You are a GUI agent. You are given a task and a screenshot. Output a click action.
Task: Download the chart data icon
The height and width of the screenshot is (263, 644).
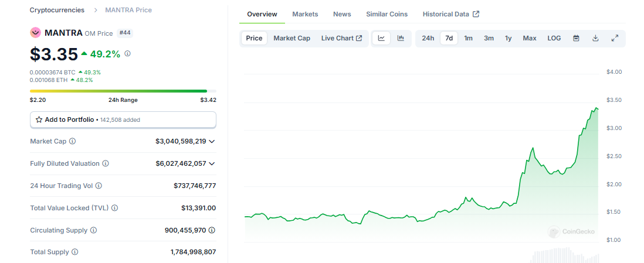tap(595, 38)
